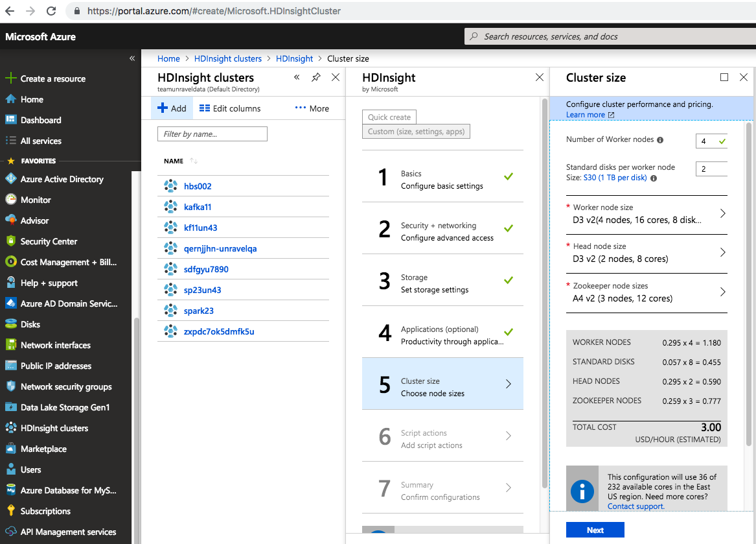This screenshot has width=756, height=544.
Task: Open Monitor service
Action: click(x=36, y=200)
